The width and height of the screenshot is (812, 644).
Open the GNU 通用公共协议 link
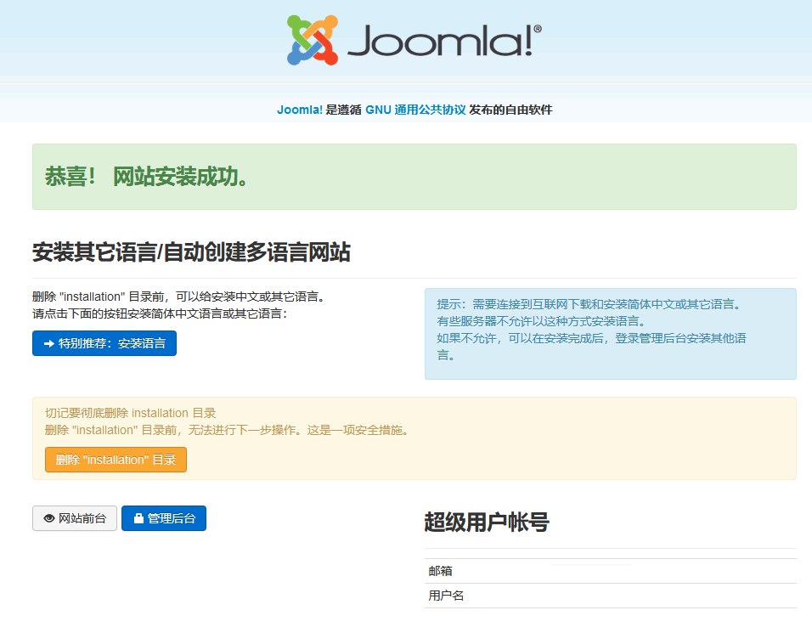(x=415, y=110)
